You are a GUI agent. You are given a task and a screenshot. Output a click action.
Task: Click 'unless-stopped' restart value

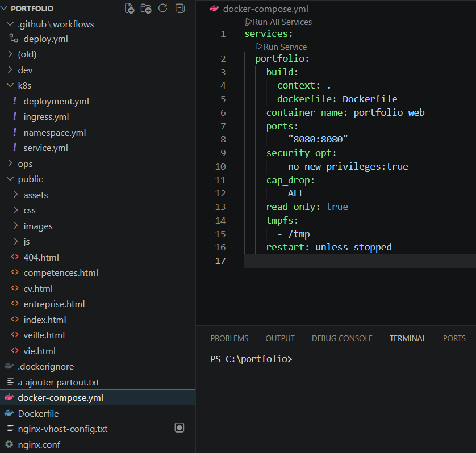point(353,248)
